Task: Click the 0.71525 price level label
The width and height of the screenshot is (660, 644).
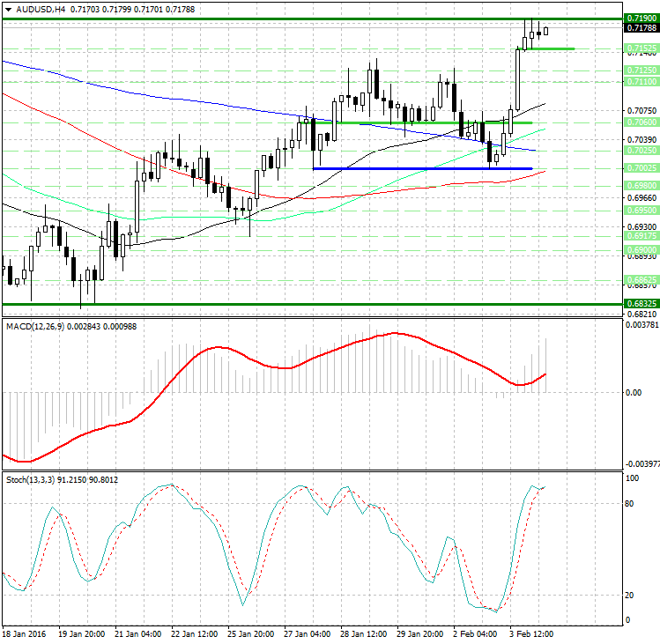Action: coord(640,48)
